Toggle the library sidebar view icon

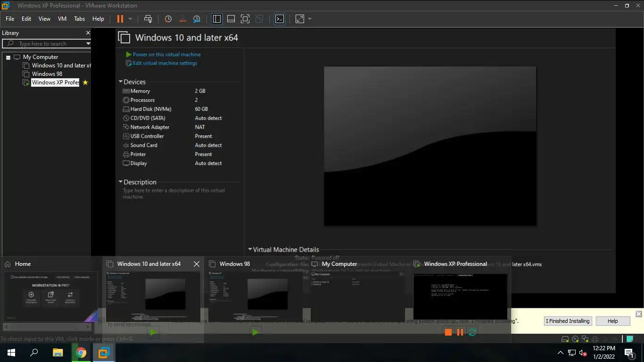[x=217, y=19]
